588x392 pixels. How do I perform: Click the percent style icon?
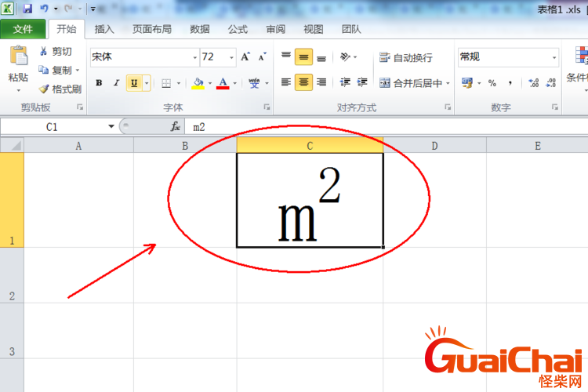492,82
